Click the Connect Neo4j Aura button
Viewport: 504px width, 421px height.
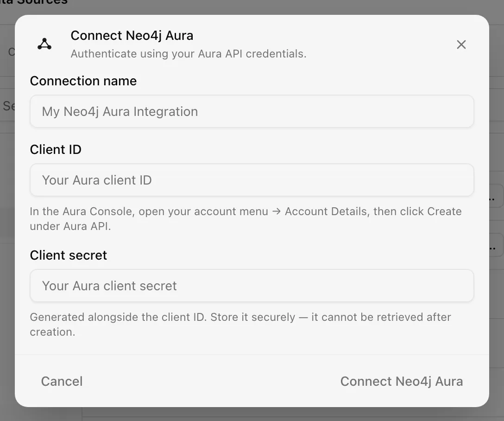402,381
